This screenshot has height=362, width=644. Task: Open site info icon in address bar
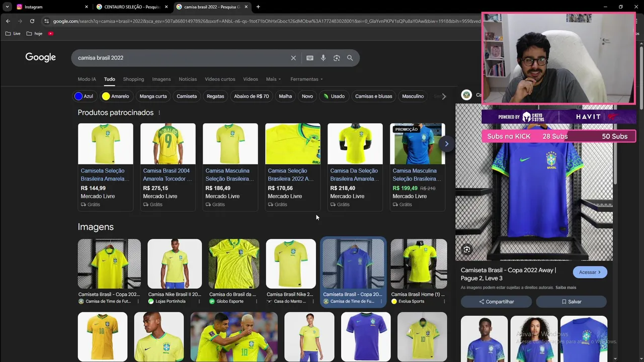click(46, 21)
